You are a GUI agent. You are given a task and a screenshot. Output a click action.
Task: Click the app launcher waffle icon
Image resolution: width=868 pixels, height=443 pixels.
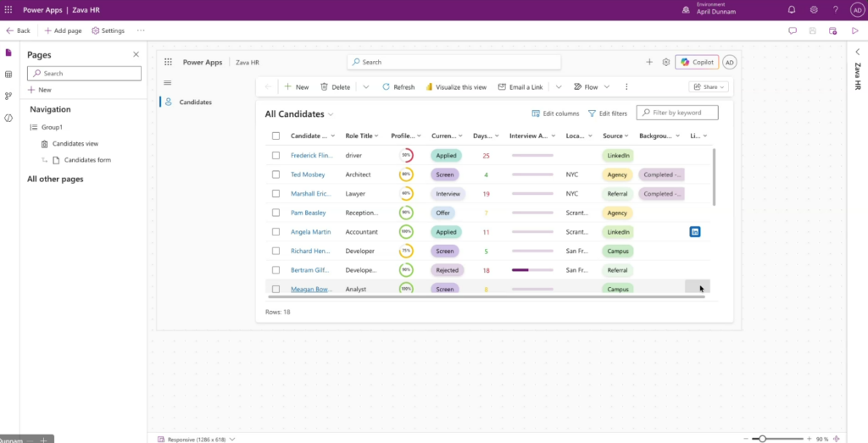pyautogui.click(x=8, y=10)
